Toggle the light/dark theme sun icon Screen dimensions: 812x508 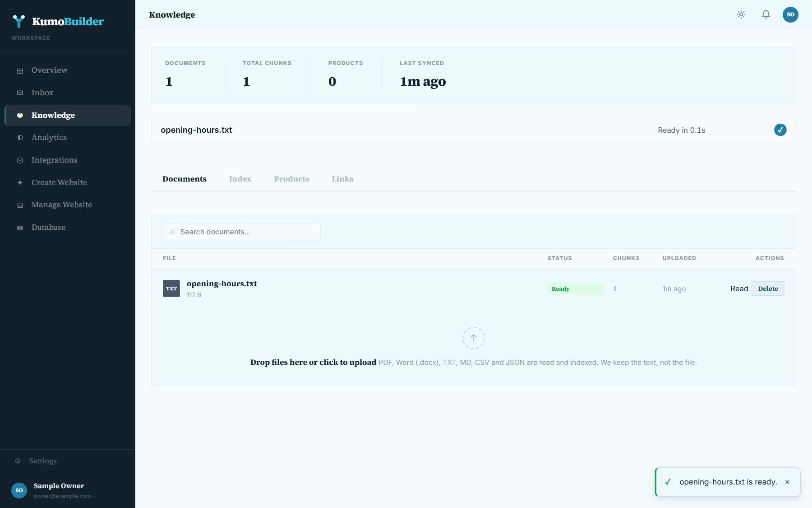pos(741,14)
